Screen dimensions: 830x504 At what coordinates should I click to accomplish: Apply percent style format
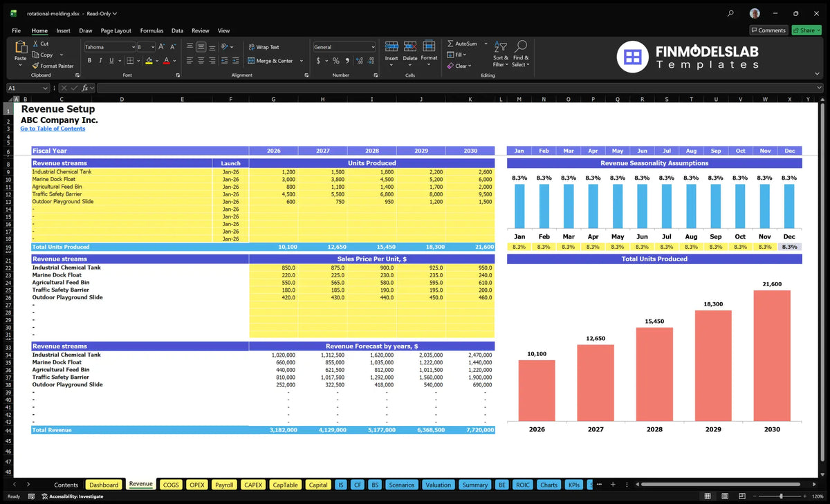click(336, 61)
